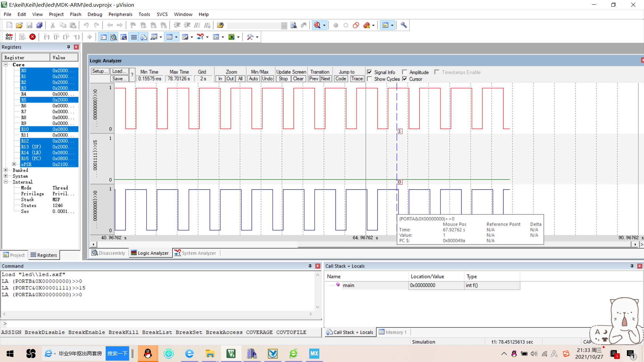Click the Step Over braces icon
Viewport: 644px width, 362px height.
click(56, 37)
